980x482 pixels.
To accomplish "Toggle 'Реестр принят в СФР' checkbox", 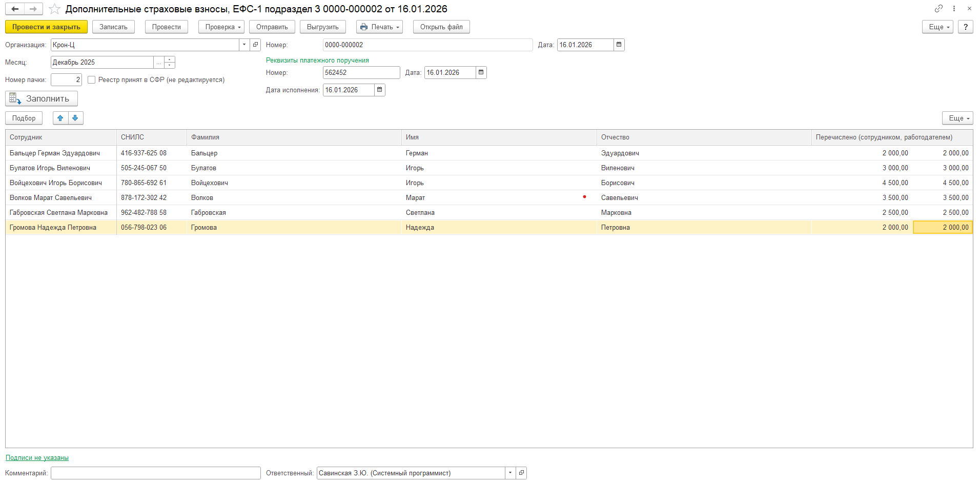I will point(92,79).
